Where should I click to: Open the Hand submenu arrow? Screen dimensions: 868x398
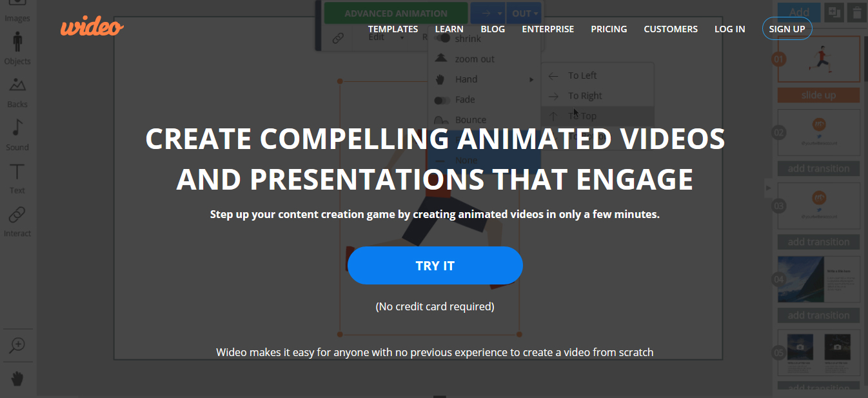[x=532, y=79]
